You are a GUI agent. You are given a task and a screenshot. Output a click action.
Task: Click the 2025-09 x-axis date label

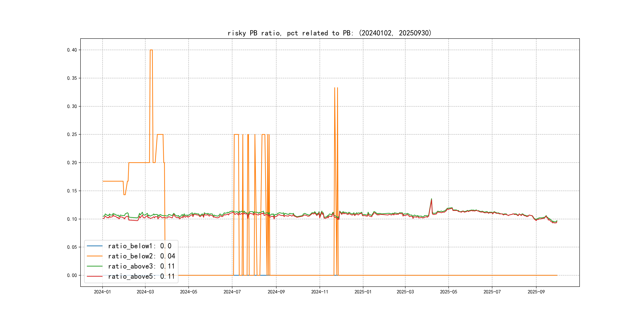[x=536, y=292]
